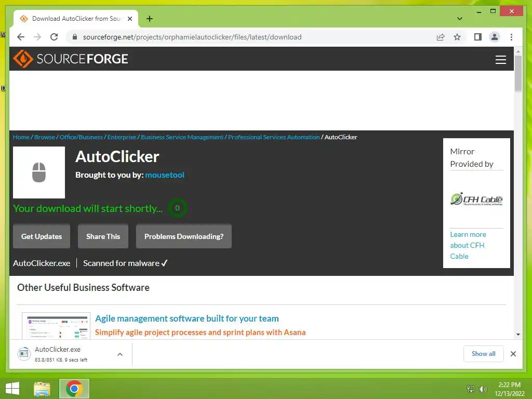Open the taskbar clock and date

tap(509, 389)
